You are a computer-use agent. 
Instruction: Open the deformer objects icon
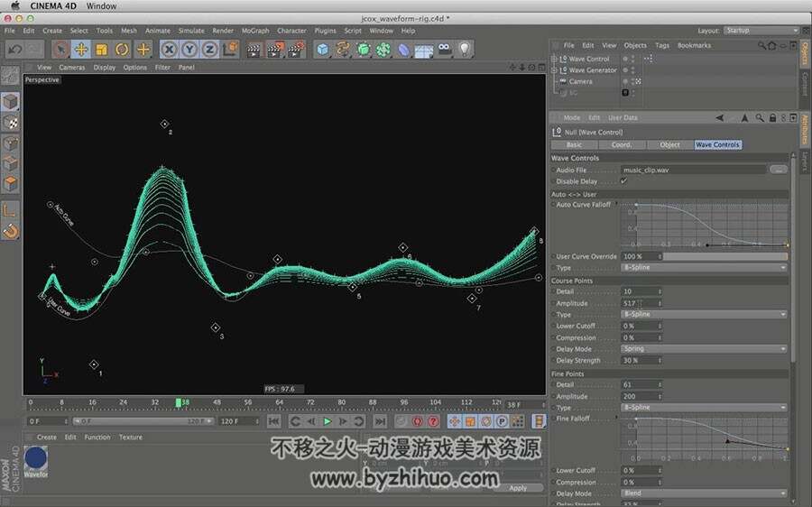coord(403,50)
